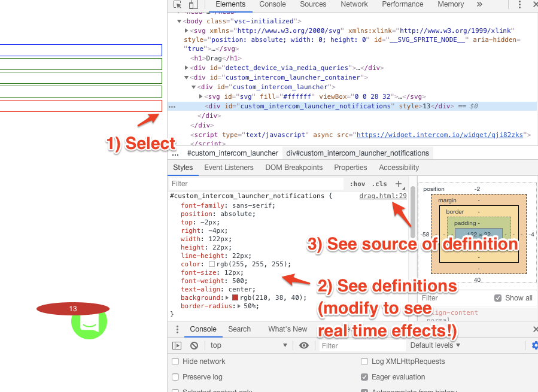
Task: Open the DOM Breakpoints sub-tab
Action: [294, 168]
